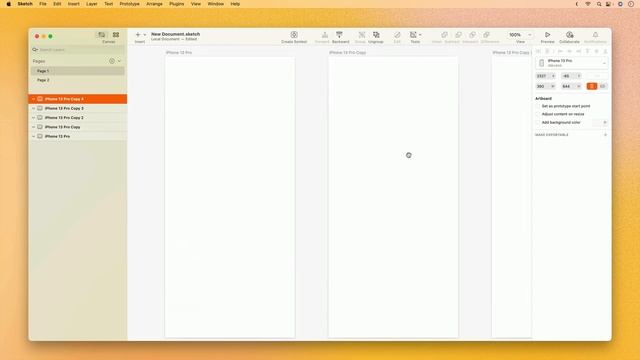Expand the iPhone 13 Pro Copy 2 layer

(33, 118)
